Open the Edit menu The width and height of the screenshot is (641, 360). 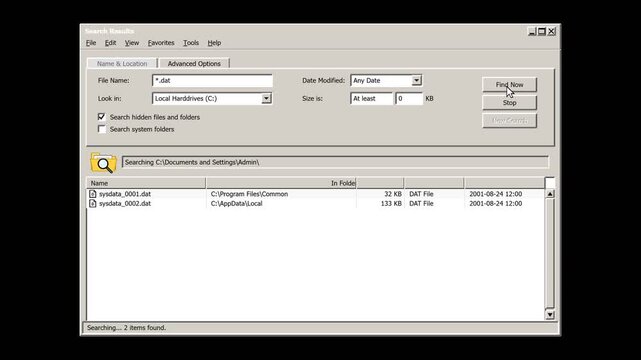click(110, 43)
